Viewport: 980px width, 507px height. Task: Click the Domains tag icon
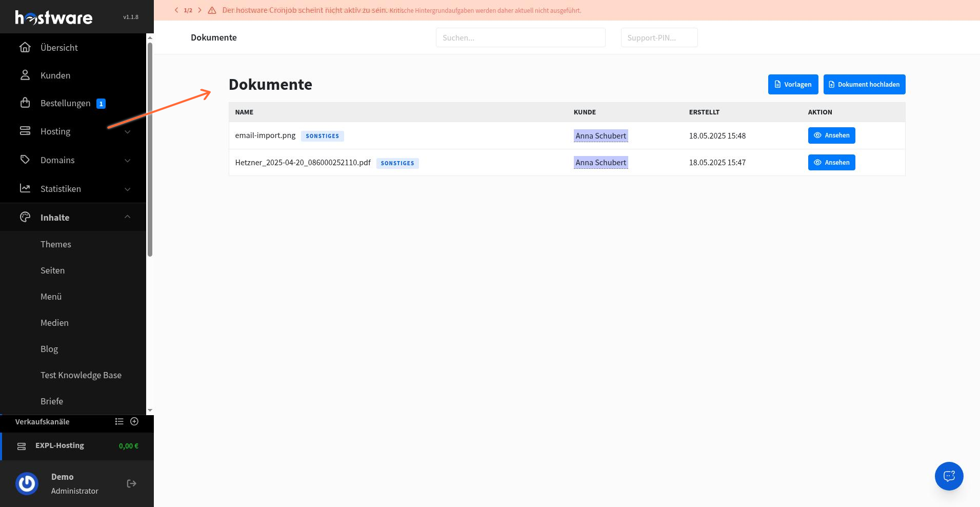coord(25,160)
